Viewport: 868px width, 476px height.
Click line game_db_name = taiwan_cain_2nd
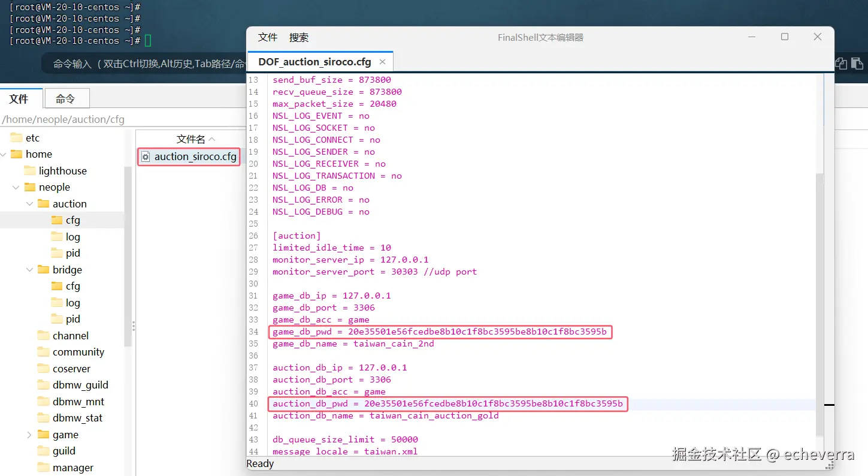(353, 344)
